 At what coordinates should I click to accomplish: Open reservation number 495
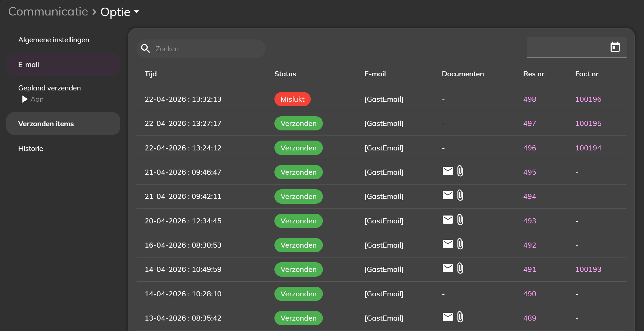[x=530, y=172]
